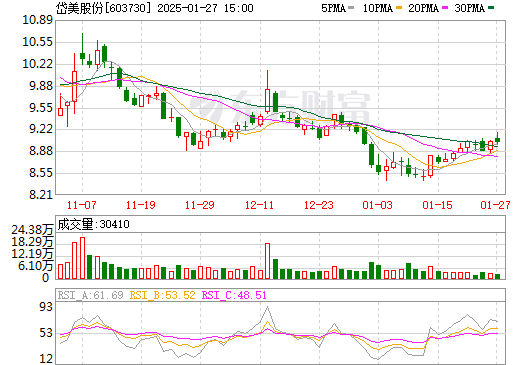
Task: Click the 30PMA legend label
Action: pyautogui.click(x=469, y=8)
